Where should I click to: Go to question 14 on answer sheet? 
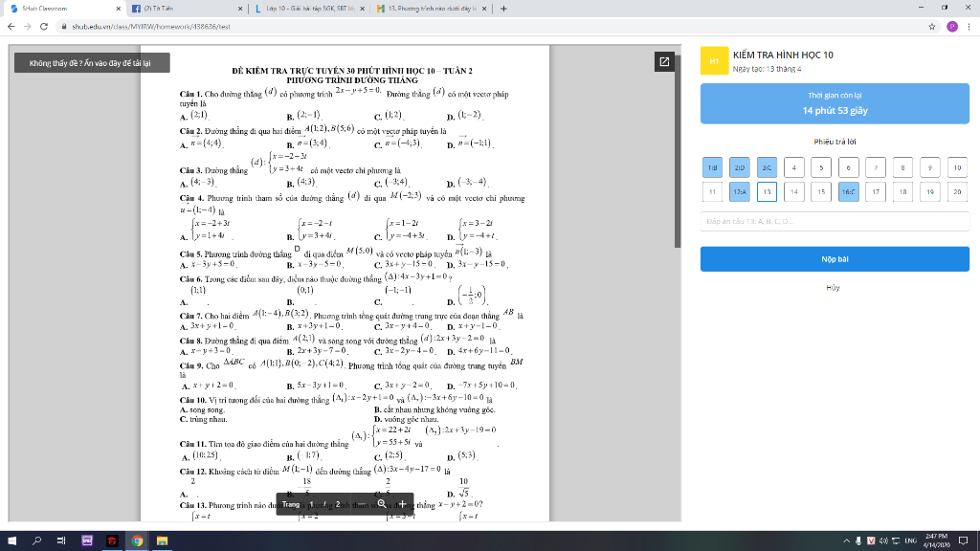(x=793, y=191)
